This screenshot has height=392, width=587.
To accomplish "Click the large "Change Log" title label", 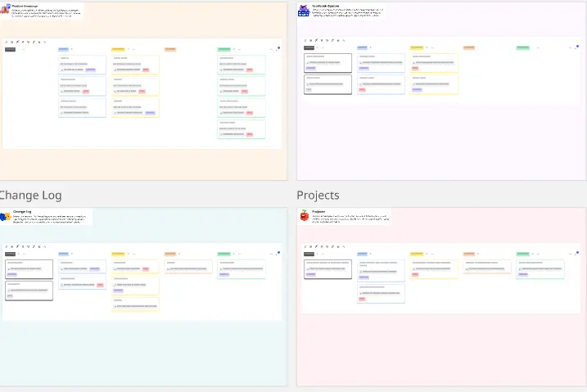I will 30,195.
